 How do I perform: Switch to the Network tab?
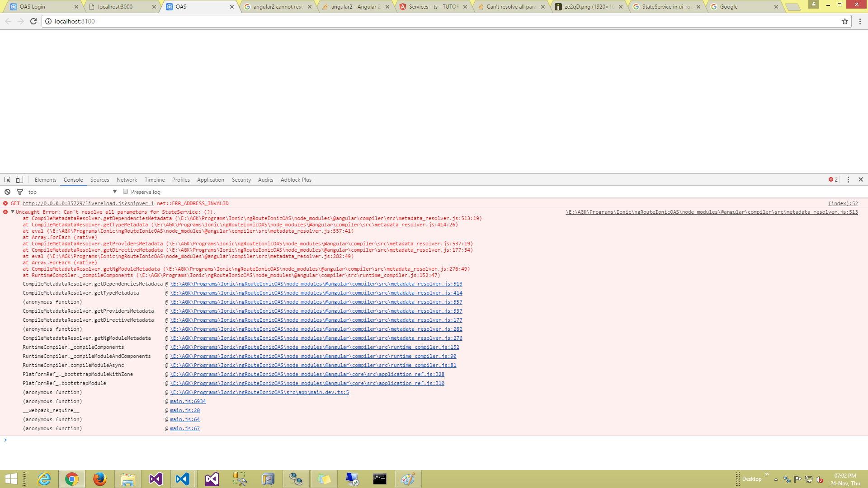pyautogui.click(x=127, y=180)
